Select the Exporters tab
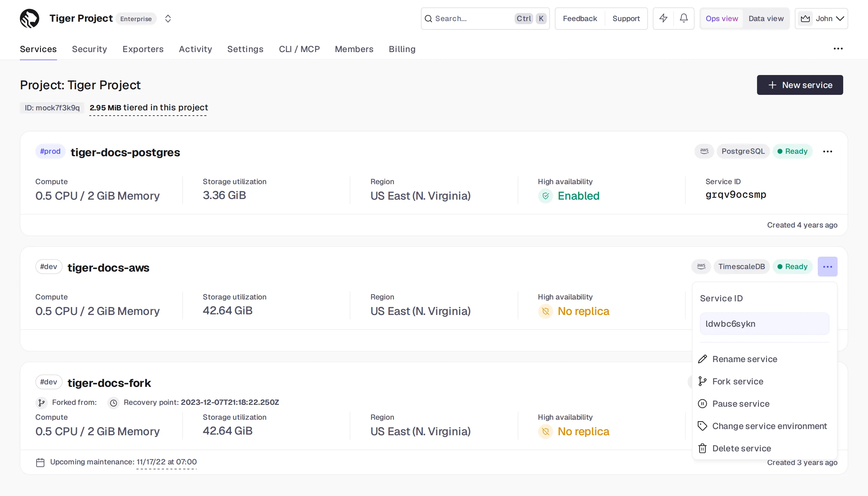The width and height of the screenshot is (868, 496). point(143,49)
